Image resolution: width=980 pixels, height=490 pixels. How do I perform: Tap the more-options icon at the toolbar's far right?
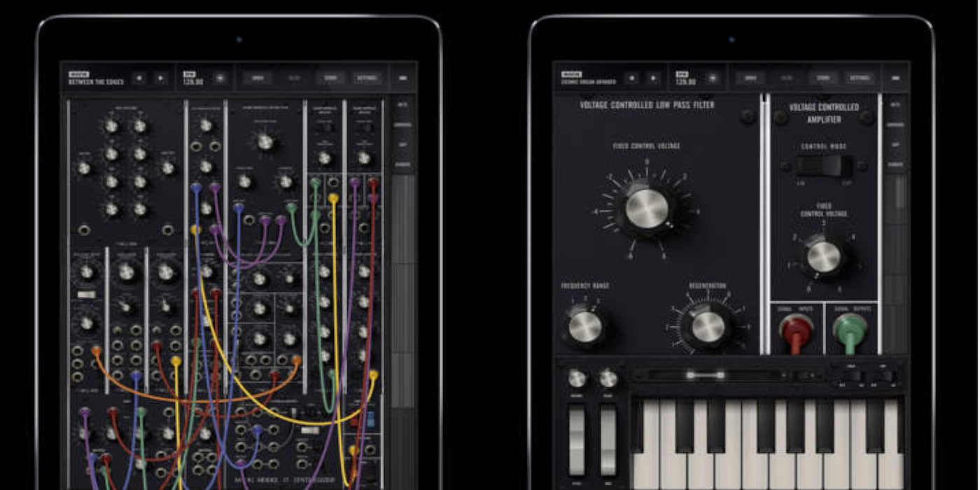895,78
